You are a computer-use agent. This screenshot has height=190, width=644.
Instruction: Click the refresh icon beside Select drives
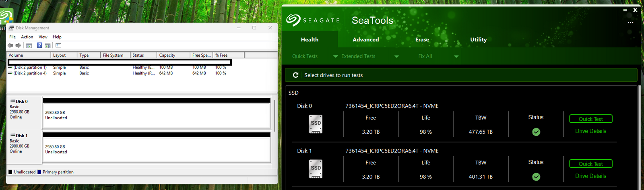(x=295, y=75)
